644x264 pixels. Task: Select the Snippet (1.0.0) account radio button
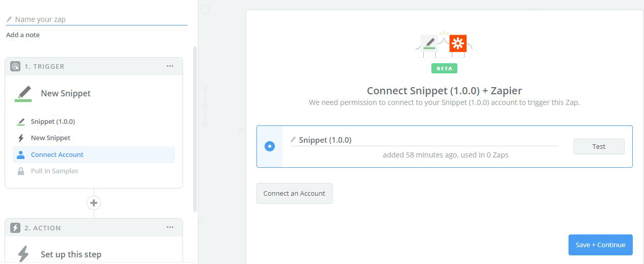[270, 147]
